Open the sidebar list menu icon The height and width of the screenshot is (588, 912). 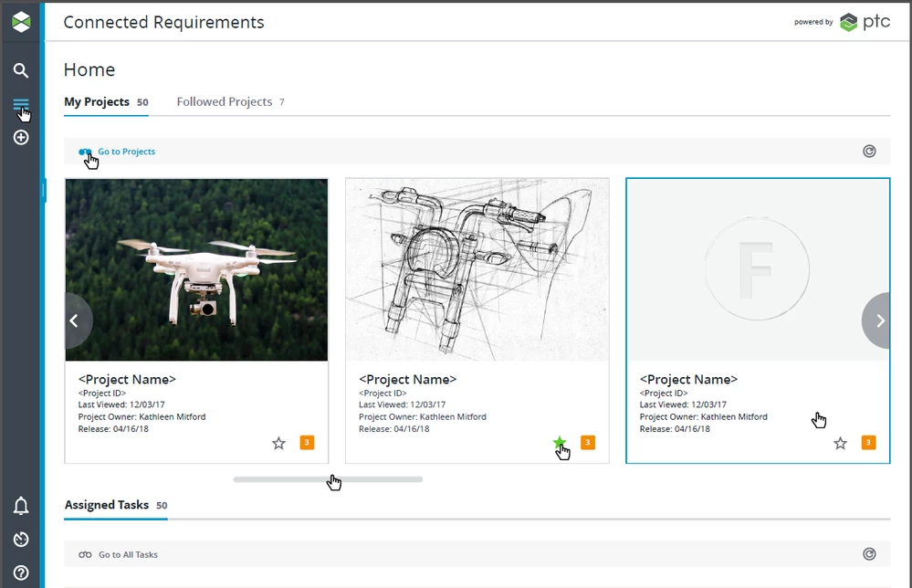click(21, 105)
